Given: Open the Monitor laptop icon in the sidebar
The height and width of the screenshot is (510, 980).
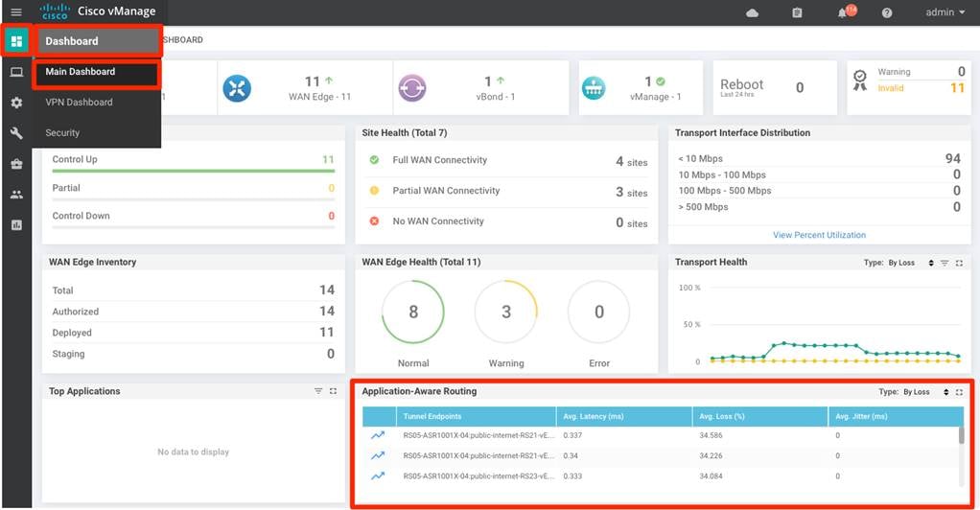Looking at the screenshot, I should pos(16,72).
